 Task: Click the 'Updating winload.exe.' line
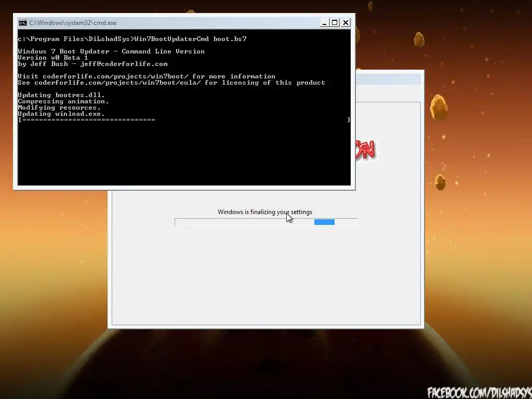click(61, 114)
